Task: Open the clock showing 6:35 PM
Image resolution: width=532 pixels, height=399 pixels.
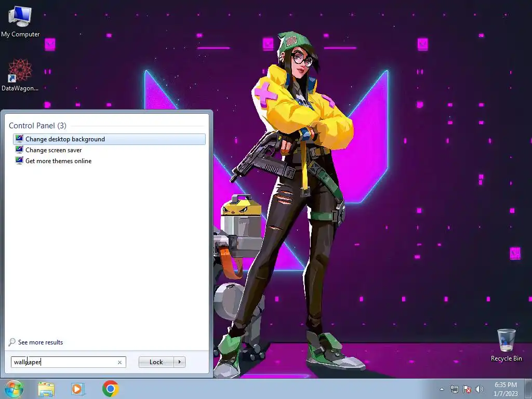Action: coord(506,389)
